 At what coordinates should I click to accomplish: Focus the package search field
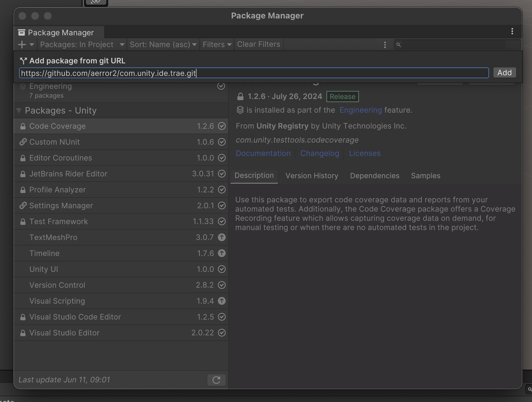pyautogui.click(x=457, y=45)
